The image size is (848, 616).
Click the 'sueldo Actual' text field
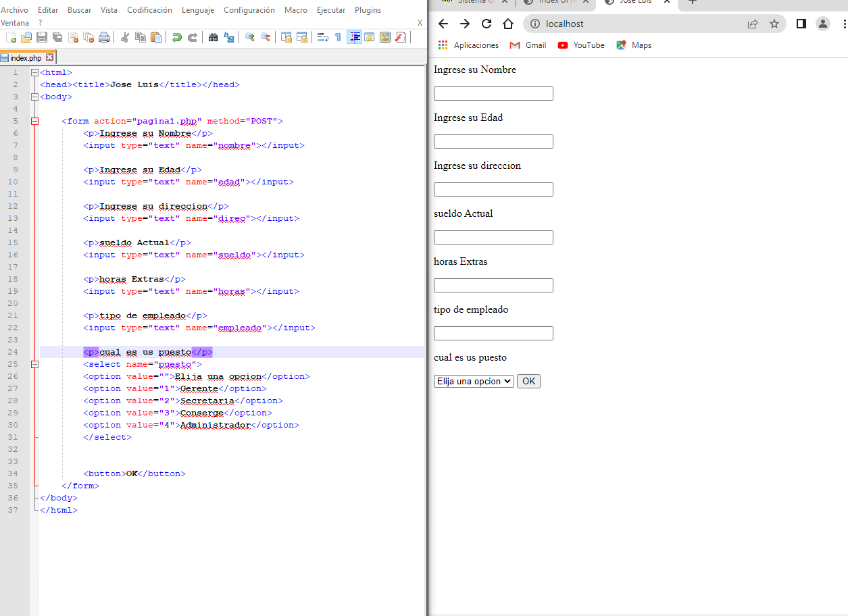coord(493,237)
